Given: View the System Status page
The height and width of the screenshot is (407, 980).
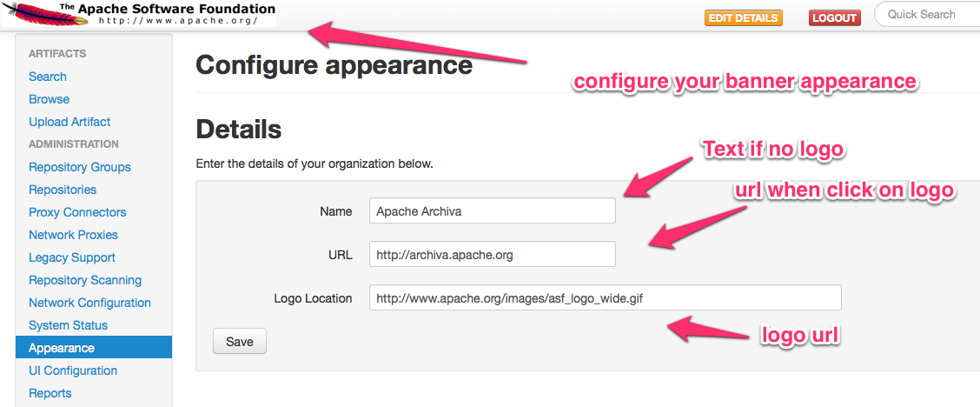Looking at the screenshot, I should (68, 325).
